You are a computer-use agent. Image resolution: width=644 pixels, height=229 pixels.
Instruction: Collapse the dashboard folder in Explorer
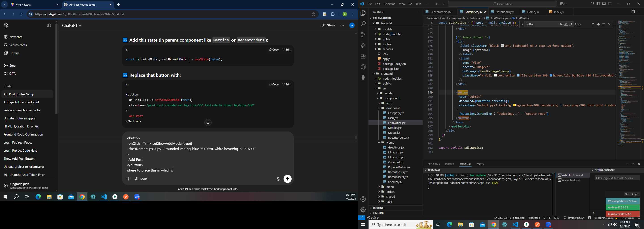(x=393, y=108)
